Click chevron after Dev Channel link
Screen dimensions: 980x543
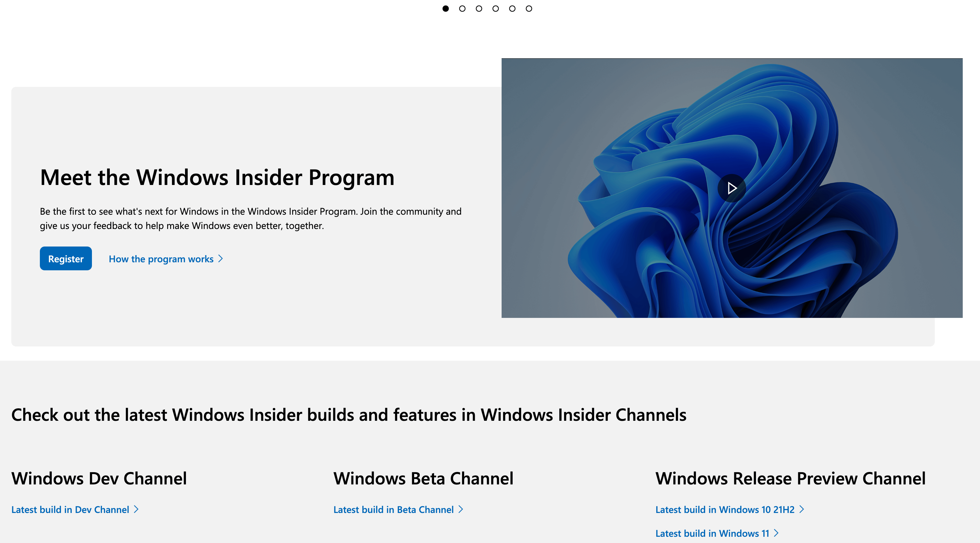(136, 509)
